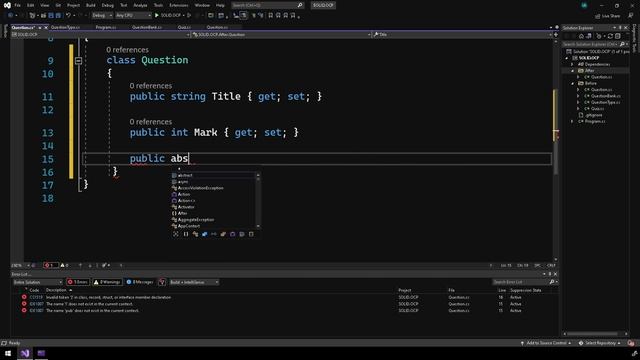Click the second IntelliSense filter icon

click(x=186, y=234)
